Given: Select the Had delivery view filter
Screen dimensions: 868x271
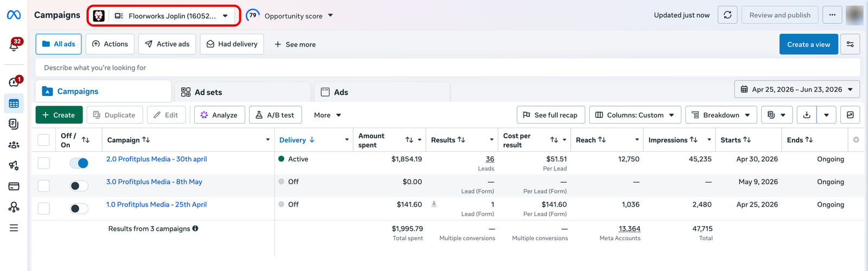Looking at the screenshot, I should point(232,44).
